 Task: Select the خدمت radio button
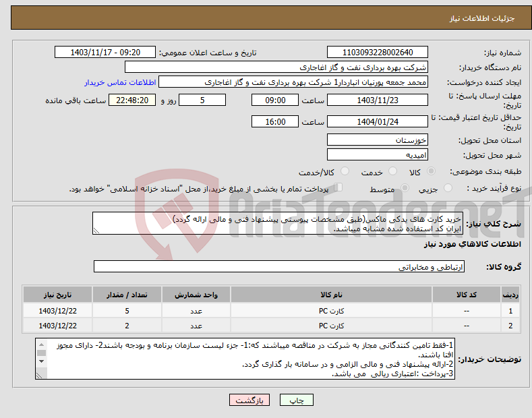click(x=392, y=171)
